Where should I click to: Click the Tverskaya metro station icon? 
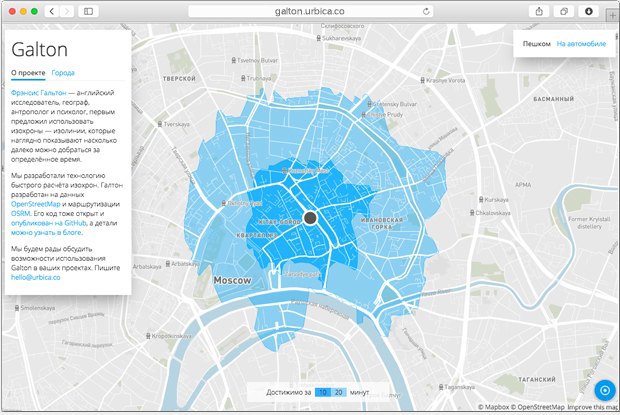(x=160, y=124)
